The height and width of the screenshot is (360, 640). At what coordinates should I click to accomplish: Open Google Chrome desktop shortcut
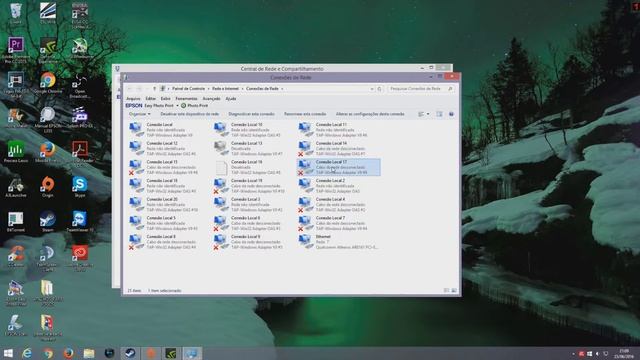[48, 83]
